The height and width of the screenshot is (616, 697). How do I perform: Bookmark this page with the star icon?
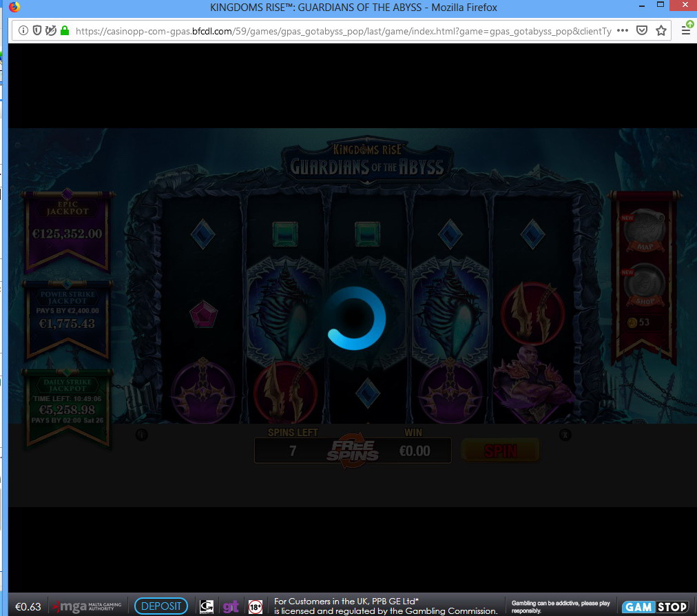pyautogui.click(x=661, y=30)
